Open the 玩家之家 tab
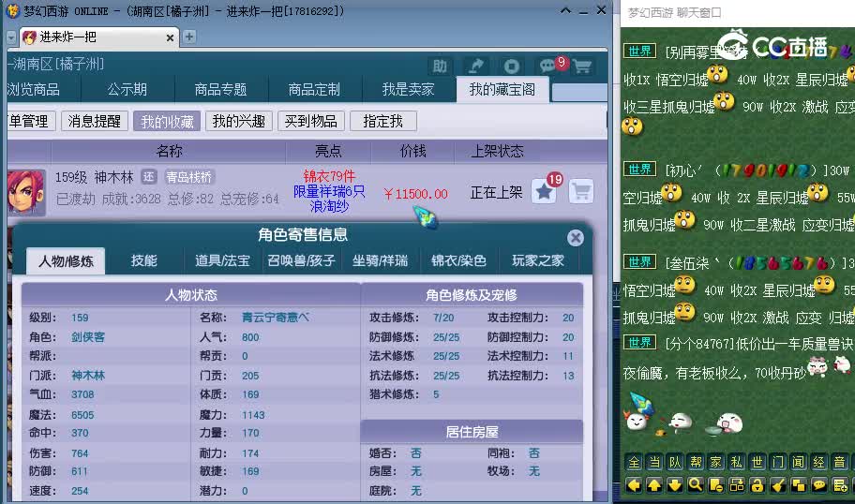The height and width of the screenshot is (504, 855). click(537, 261)
